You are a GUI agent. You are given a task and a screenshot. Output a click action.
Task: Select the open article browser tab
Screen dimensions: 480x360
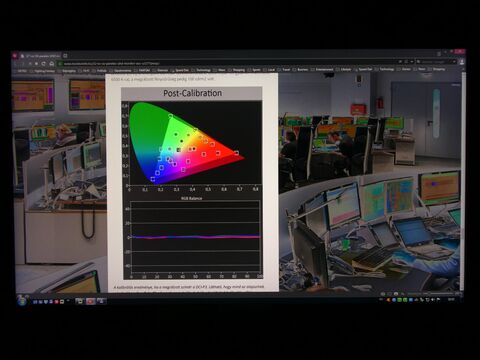point(40,56)
